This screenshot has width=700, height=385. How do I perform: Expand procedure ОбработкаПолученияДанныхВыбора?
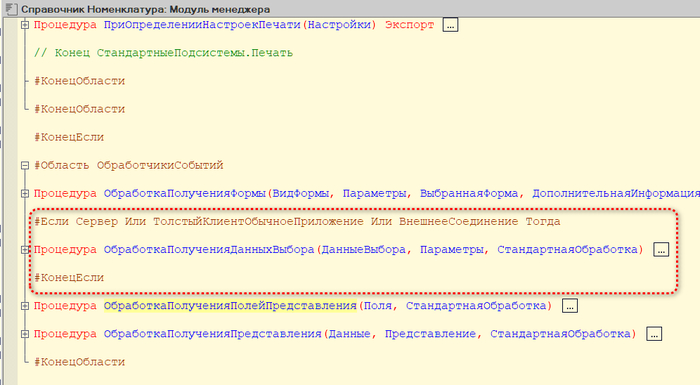[25, 250]
